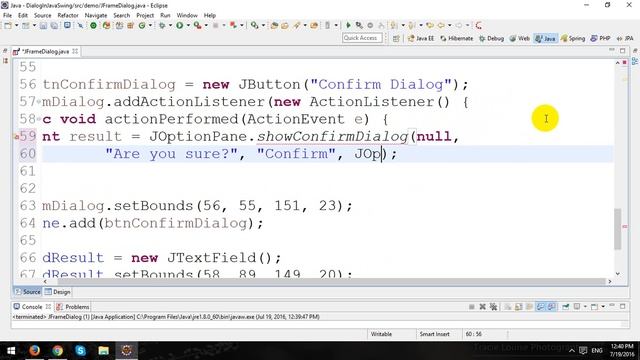Click the Save All toolbar icon
This screenshot has height=360, width=640.
(54, 25)
